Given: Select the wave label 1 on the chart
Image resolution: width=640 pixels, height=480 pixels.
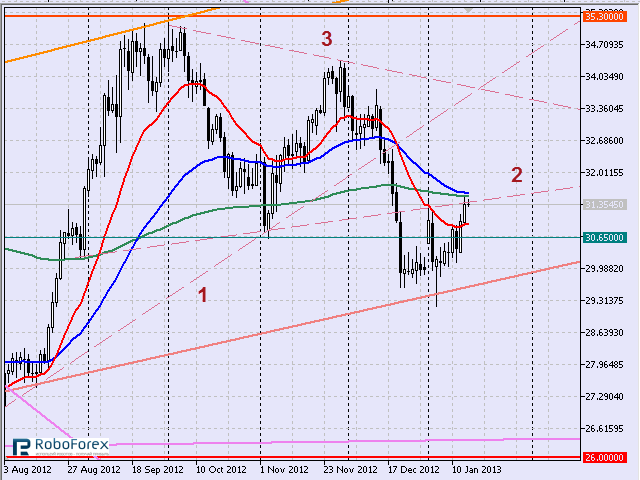Looking at the screenshot, I should (x=202, y=295).
